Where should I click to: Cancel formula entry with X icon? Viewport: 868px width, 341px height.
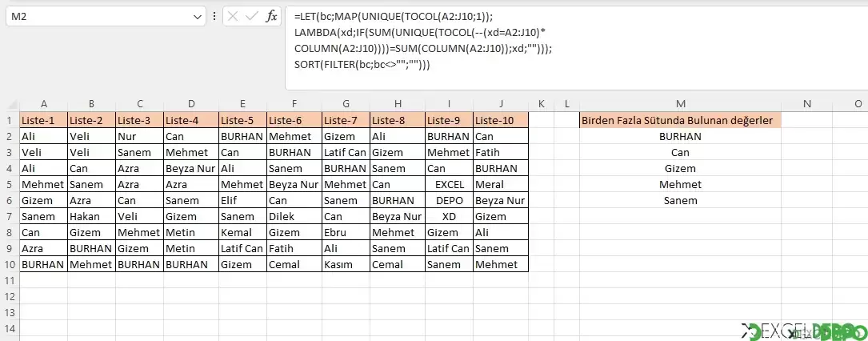tap(233, 17)
